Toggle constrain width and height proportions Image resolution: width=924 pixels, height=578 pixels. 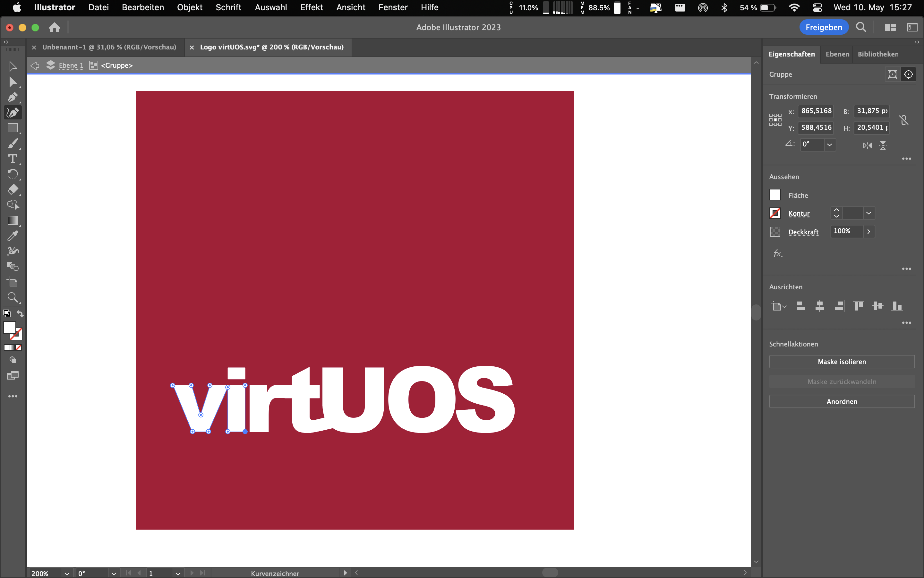903,120
